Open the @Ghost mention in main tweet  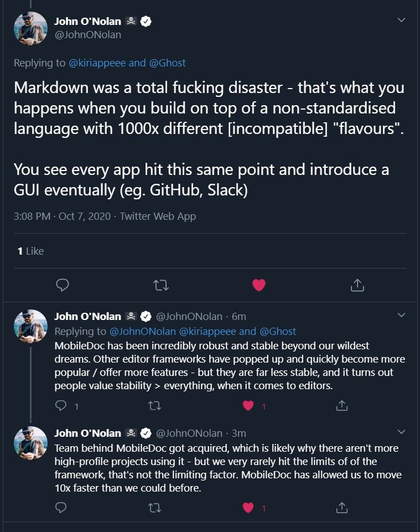(x=168, y=63)
